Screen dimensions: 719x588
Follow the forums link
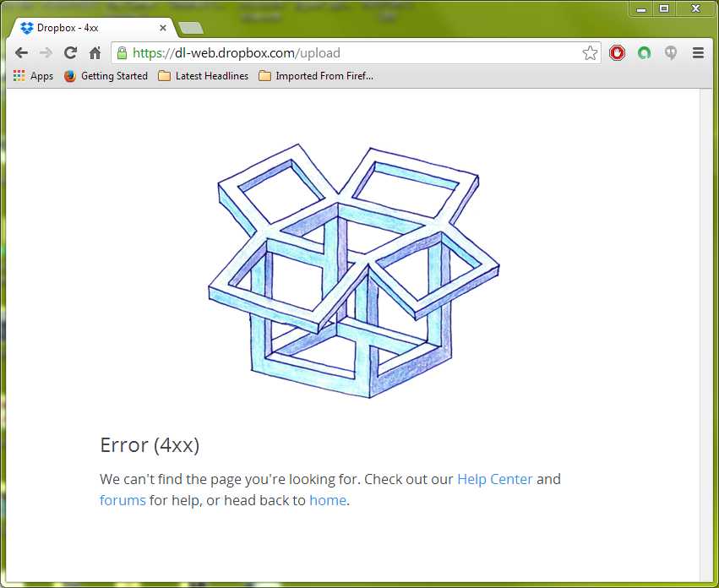(123, 500)
